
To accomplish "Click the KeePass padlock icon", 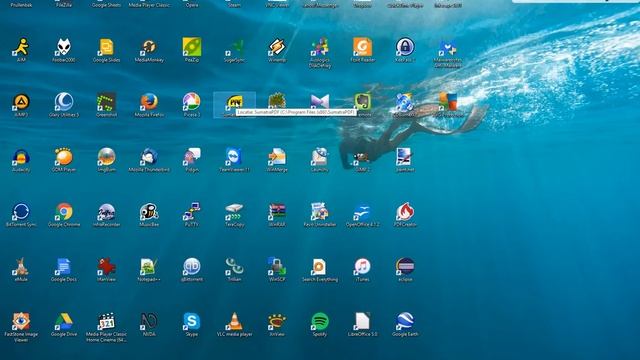I will tap(405, 48).
